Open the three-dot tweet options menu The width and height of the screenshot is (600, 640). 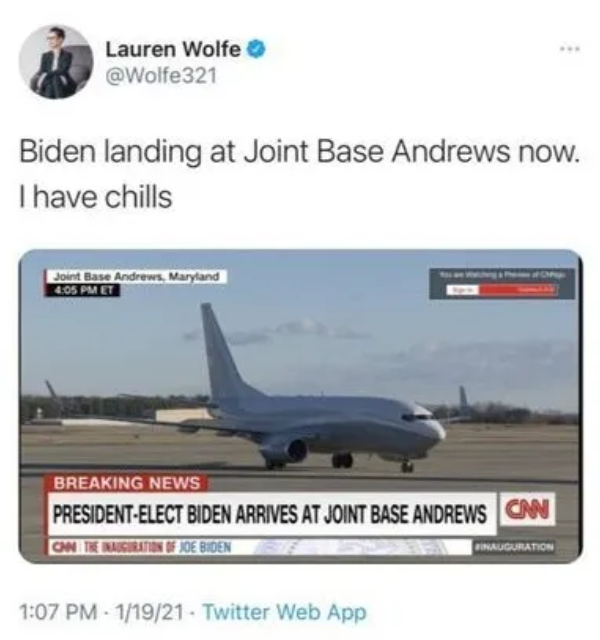click(570, 49)
